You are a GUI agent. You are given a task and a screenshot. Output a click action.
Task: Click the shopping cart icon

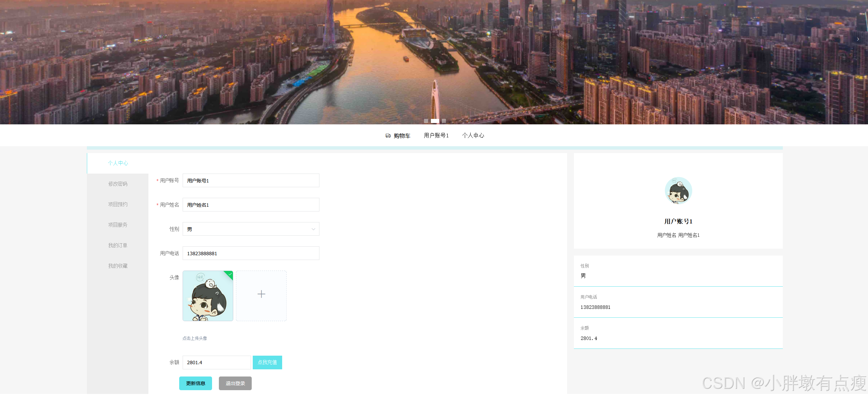tap(388, 136)
